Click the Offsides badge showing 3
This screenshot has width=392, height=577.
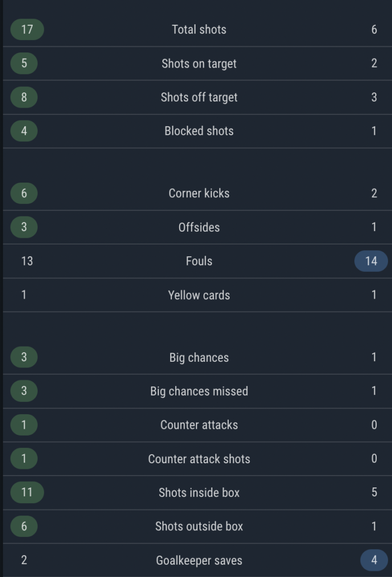23,227
